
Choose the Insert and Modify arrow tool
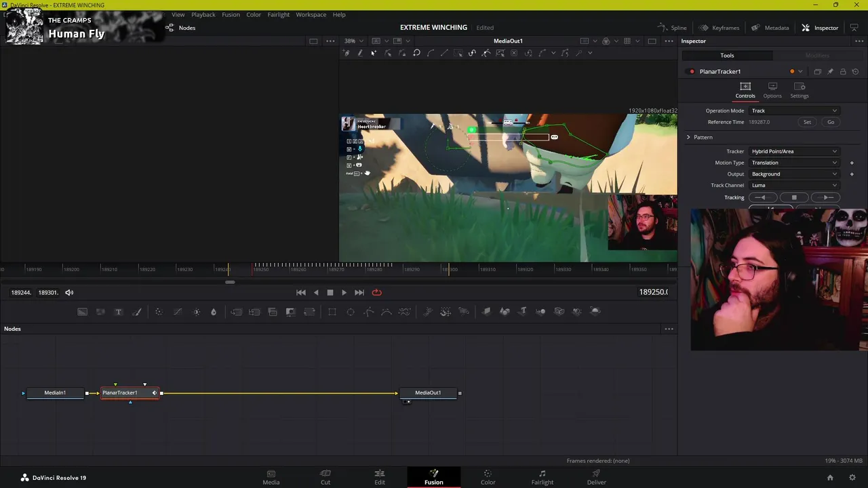[374, 53]
